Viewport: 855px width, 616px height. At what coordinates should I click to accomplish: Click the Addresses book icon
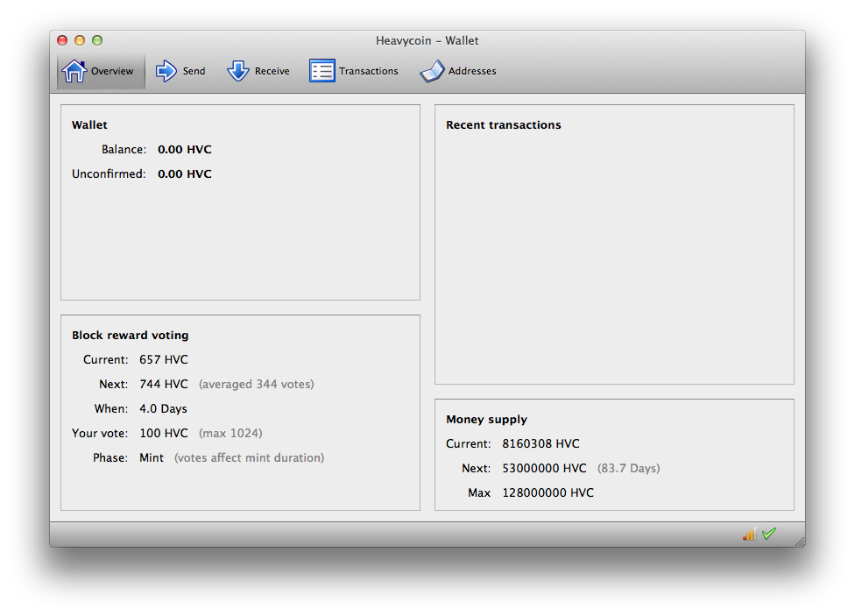(x=433, y=72)
